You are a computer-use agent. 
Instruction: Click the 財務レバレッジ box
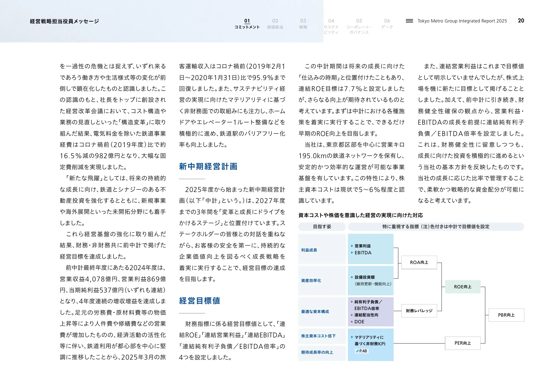tap(419, 311)
